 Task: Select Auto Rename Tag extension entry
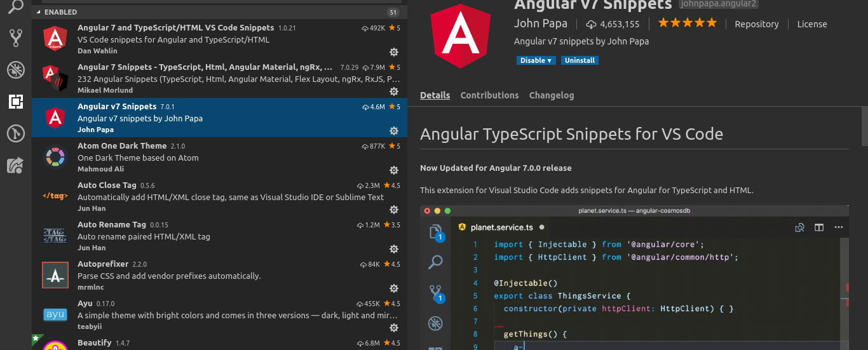coord(219,236)
